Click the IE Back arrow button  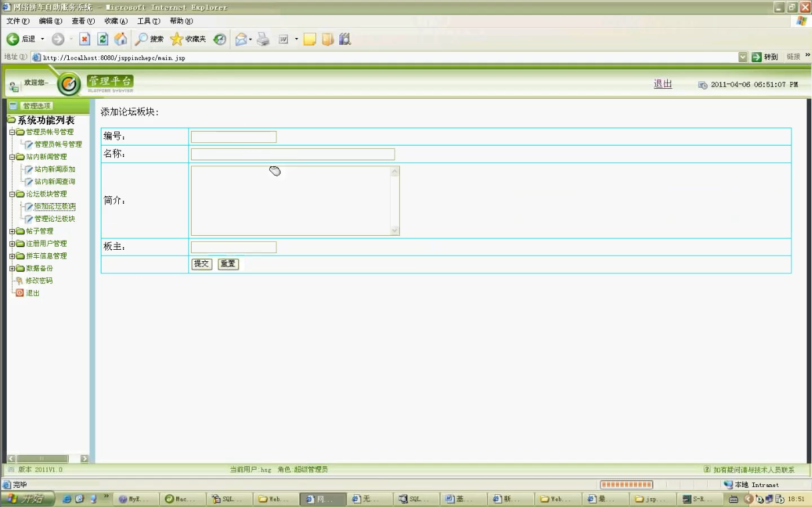coord(13,39)
